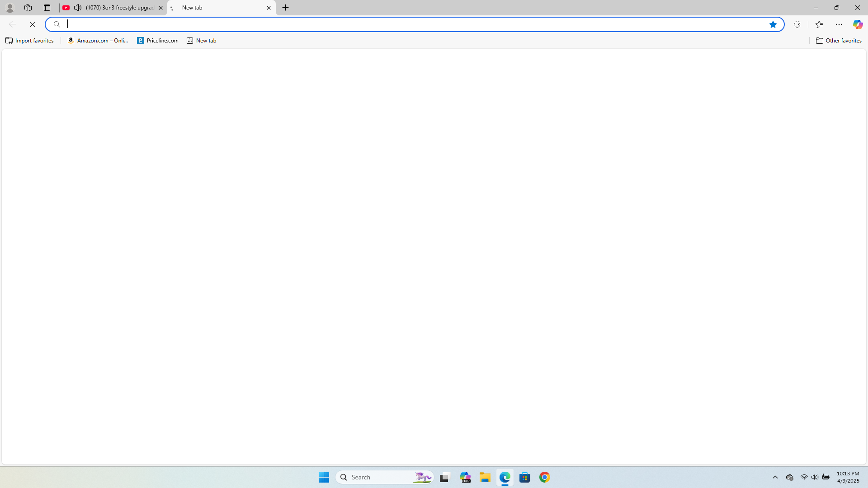The height and width of the screenshot is (488, 868).
Task: Close the YouTube 3on3 freestyle tab
Action: click(160, 8)
